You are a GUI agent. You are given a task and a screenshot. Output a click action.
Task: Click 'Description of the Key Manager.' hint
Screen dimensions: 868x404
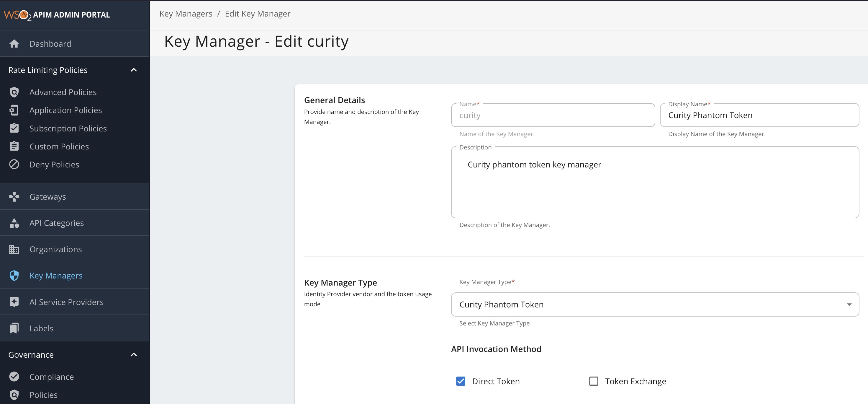pos(505,225)
